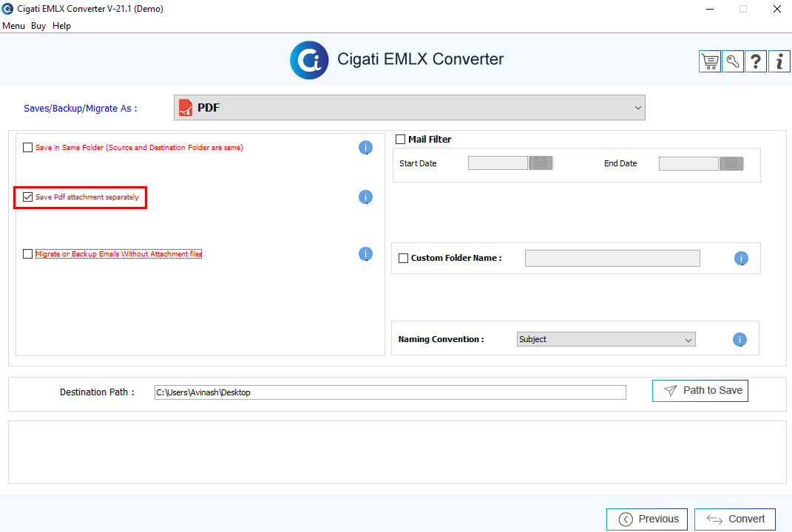This screenshot has height=532, width=792.
Task: Close the Cigati EMLX Converter window
Action: (777, 9)
